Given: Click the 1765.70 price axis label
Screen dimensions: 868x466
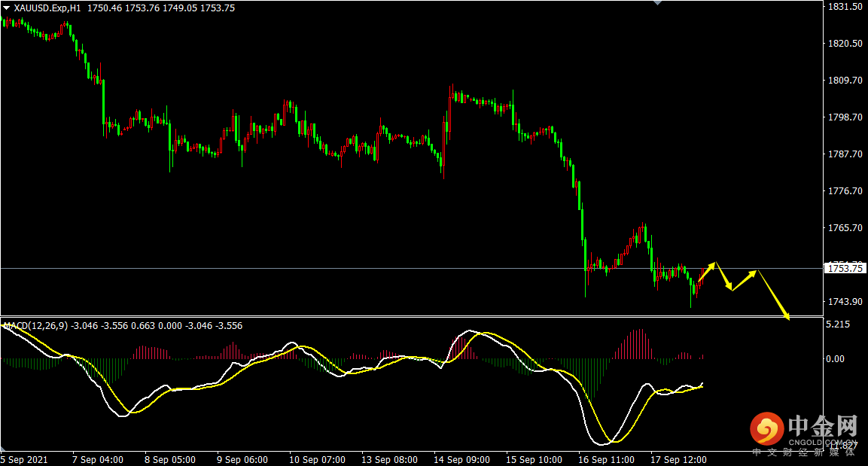Looking at the screenshot, I should click(x=845, y=227).
